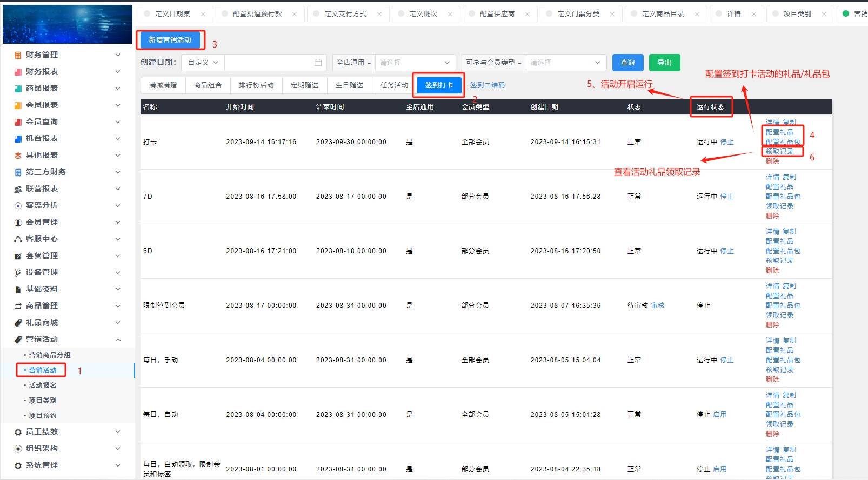This screenshot has width=868, height=480.
Task: Click the 其他报表 layers icon
Action: pos(18,156)
